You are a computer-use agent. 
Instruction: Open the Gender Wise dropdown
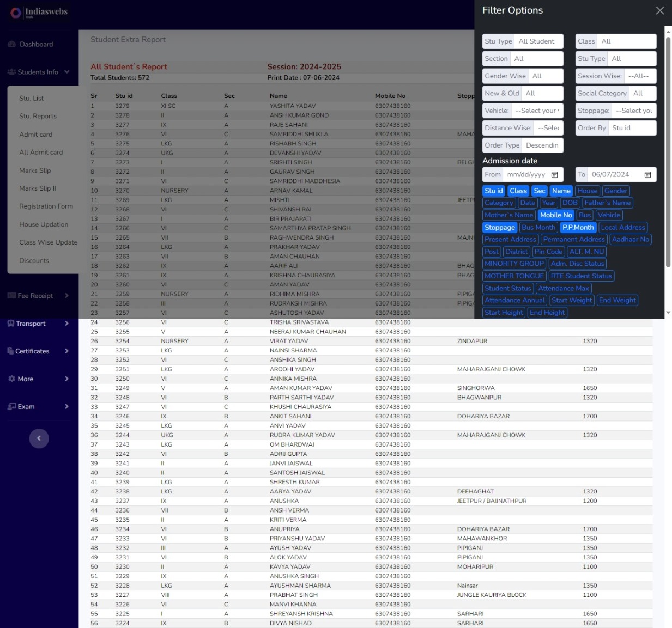coord(546,76)
